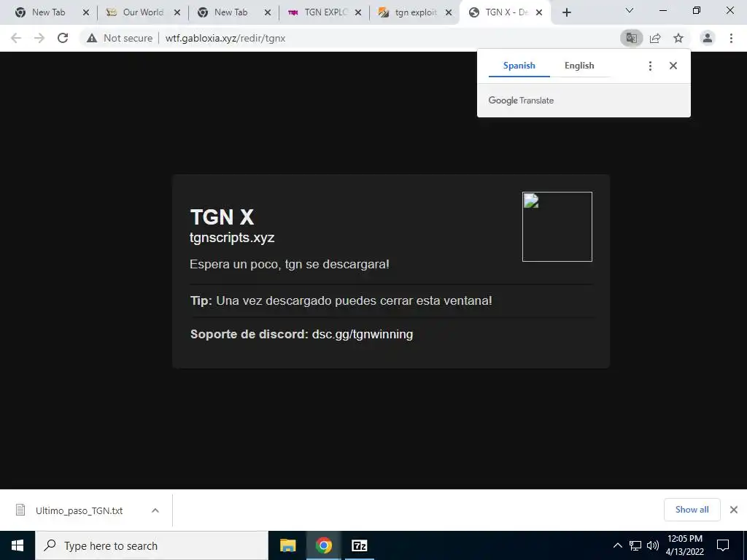Screen dimensions: 747x560
Task: Close the first New Tab
Action: (86, 13)
